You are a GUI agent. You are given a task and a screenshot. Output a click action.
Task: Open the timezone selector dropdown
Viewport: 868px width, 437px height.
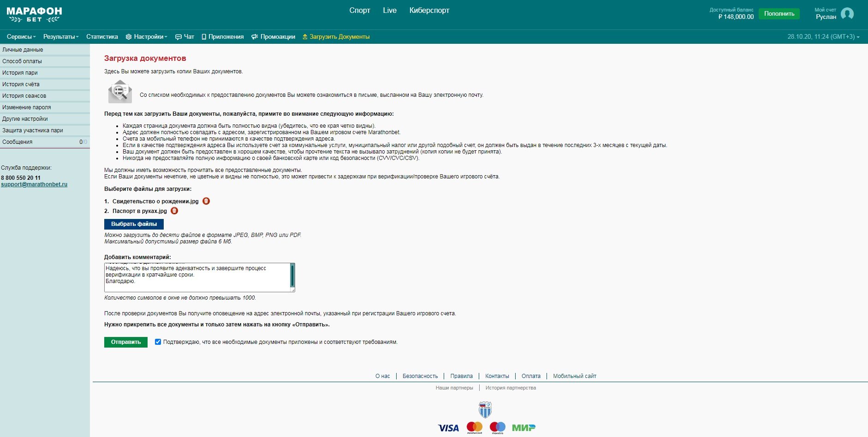823,37
